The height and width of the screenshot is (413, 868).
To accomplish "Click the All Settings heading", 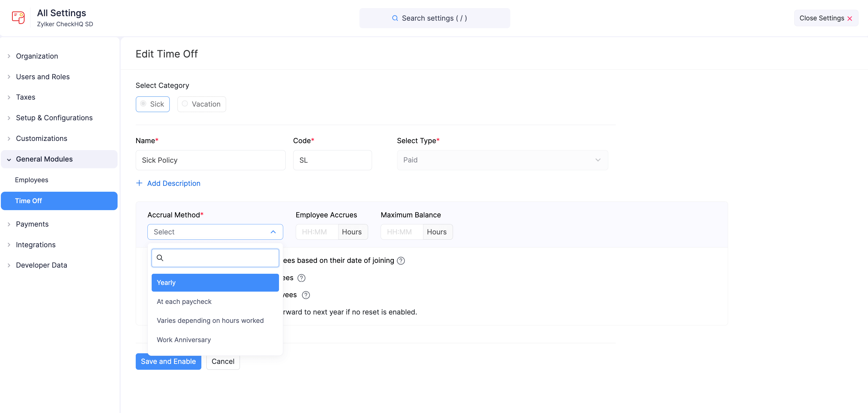I will (x=61, y=13).
